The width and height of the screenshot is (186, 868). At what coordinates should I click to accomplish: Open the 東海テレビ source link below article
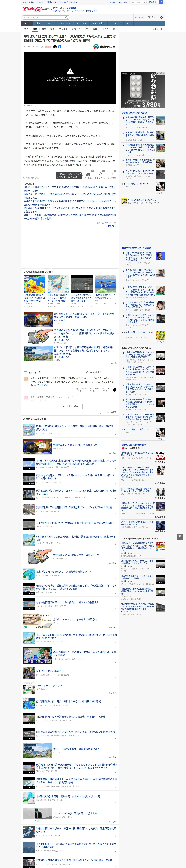(x=112, y=226)
